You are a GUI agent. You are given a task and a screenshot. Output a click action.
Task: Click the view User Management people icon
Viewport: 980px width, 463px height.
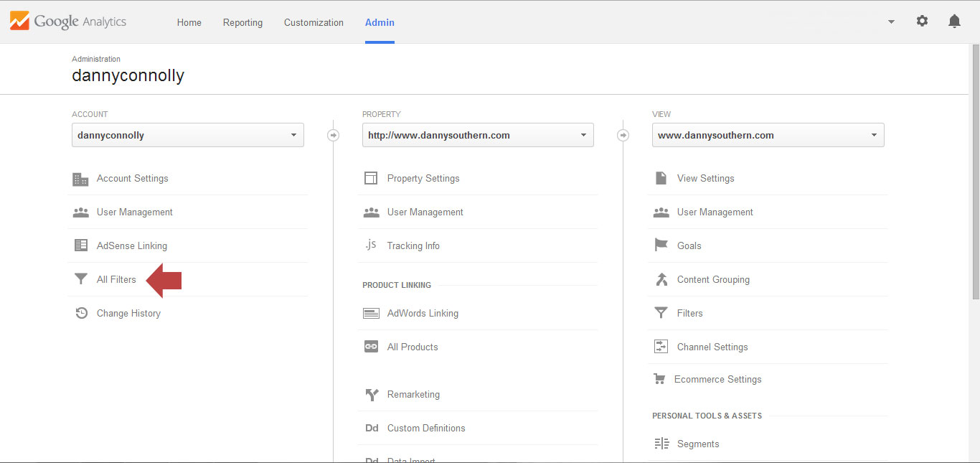point(661,212)
